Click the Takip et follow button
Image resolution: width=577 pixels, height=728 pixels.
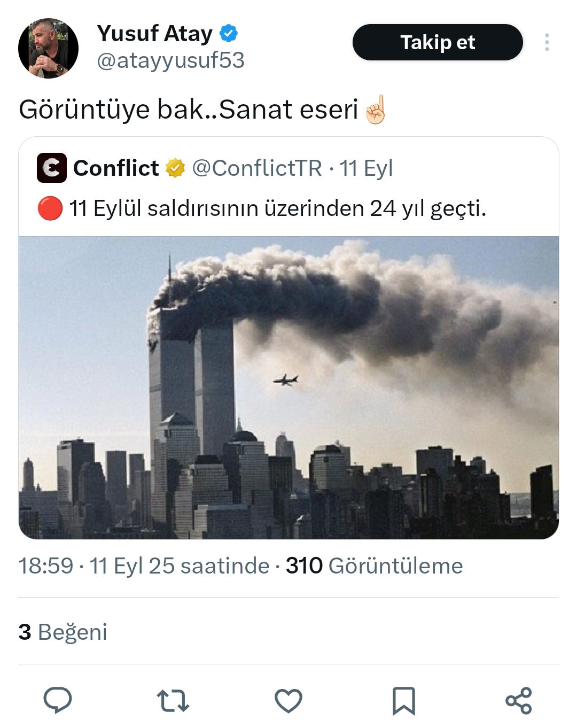point(437,42)
